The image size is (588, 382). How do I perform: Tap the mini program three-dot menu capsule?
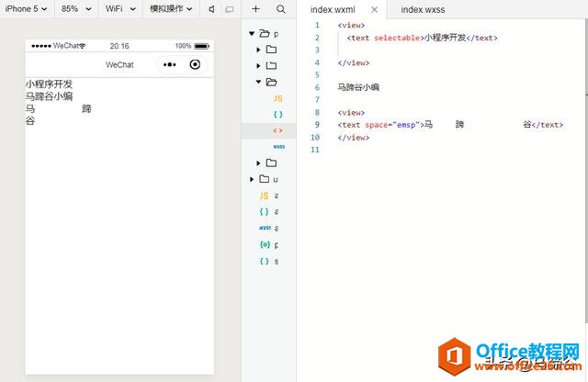click(169, 64)
